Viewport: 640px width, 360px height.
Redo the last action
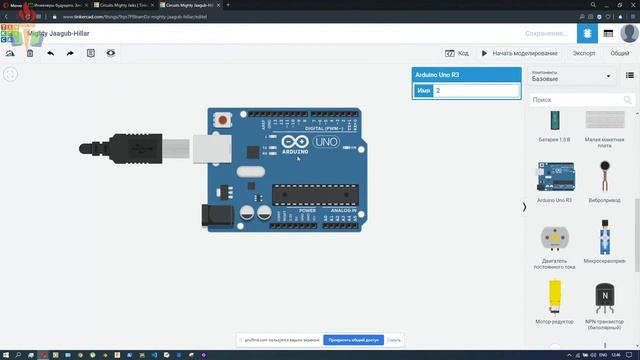coord(70,53)
